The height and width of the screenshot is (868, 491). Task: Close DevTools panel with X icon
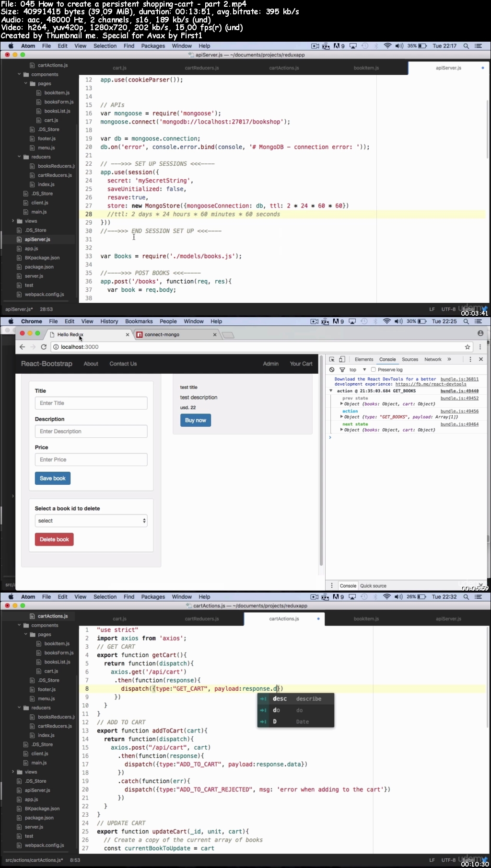click(481, 359)
